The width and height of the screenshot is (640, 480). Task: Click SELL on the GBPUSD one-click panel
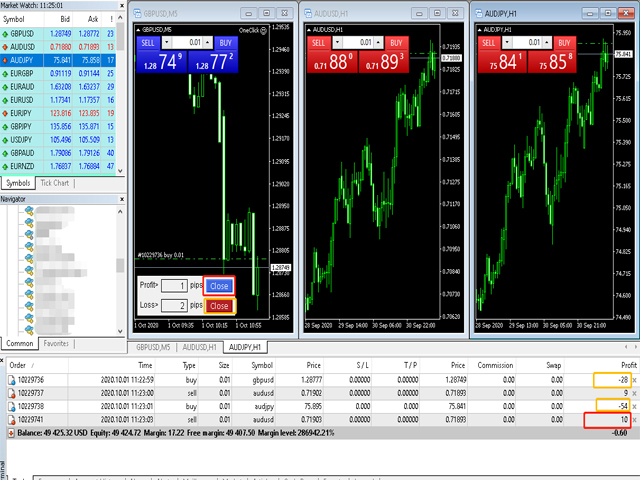coord(148,43)
